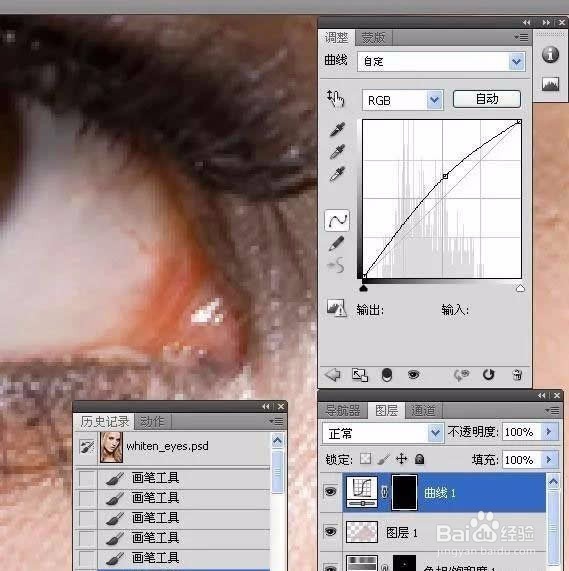Click the middle curve control point
Screen dimensions: 569x571
pyautogui.click(x=445, y=176)
